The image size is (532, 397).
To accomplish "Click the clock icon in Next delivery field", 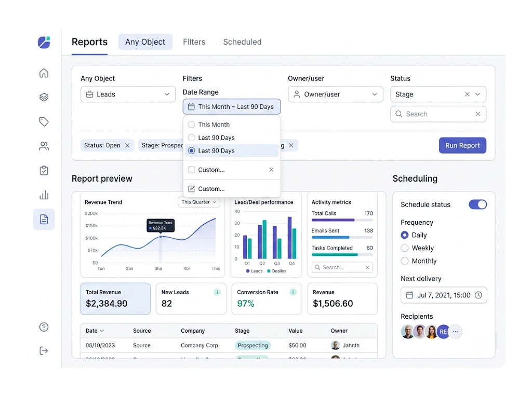I will 478,295.
